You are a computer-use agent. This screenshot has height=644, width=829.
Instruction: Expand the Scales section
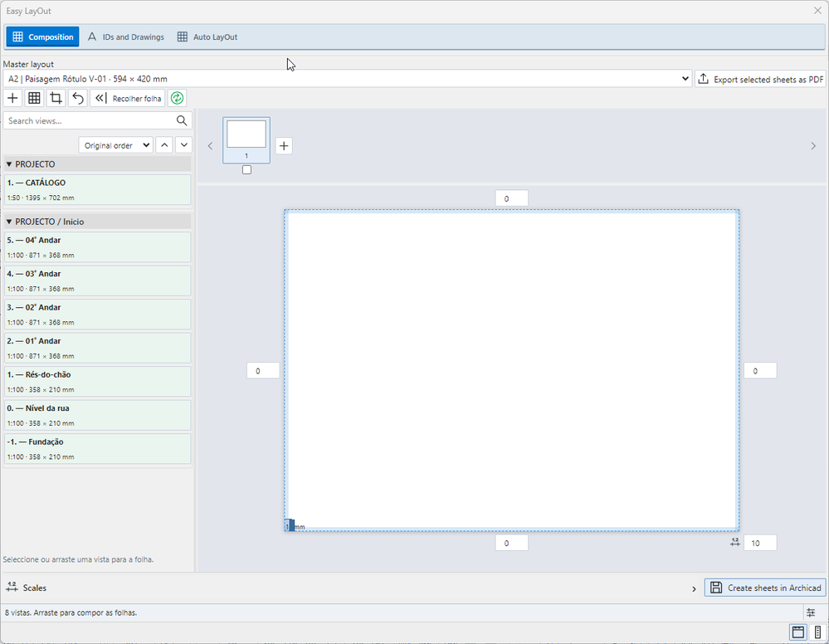pyautogui.click(x=27, y=588)
